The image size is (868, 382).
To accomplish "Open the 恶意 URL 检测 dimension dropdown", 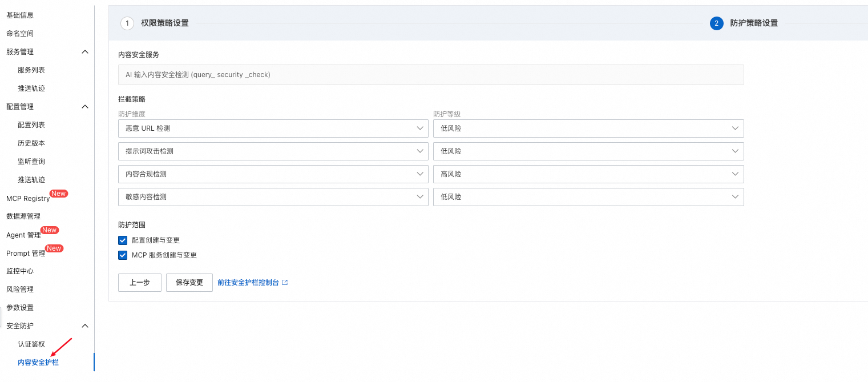I will tap(273, 128).
